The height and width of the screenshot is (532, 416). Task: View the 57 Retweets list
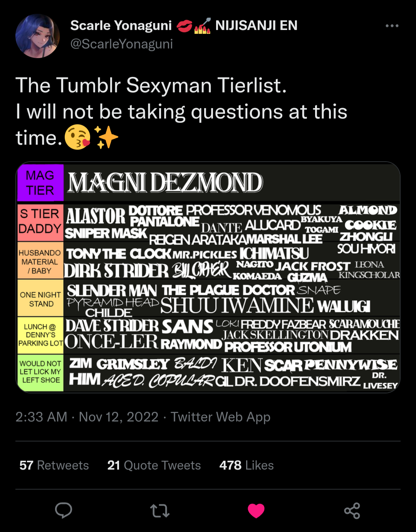click(54, 465)
